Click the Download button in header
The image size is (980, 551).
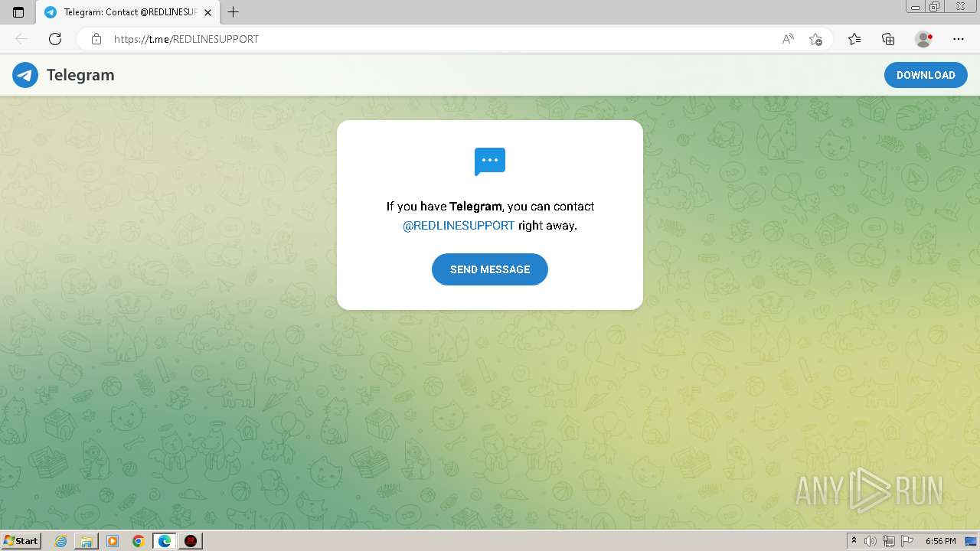click(926, 75)
